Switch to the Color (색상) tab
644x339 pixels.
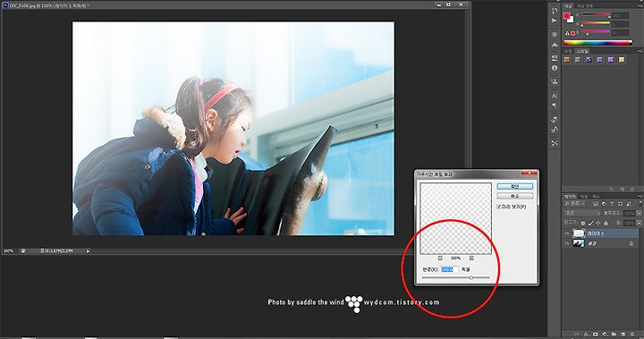(x=569, y=6)
